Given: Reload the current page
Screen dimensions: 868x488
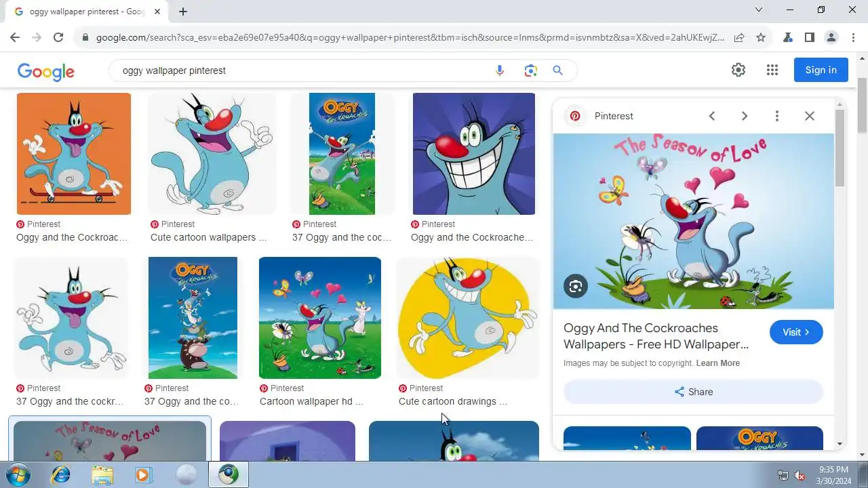Looking at the screenshot, I should point(58,37).
